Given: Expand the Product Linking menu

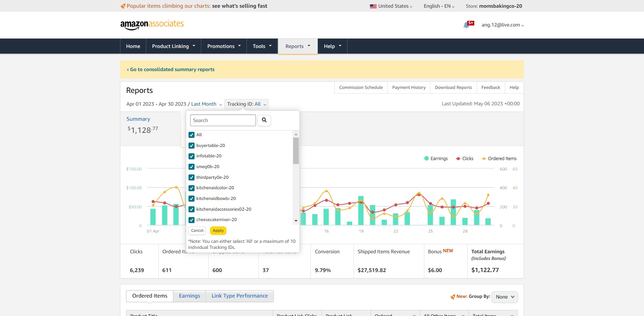Looking at the screenshot, I should 173,46.
